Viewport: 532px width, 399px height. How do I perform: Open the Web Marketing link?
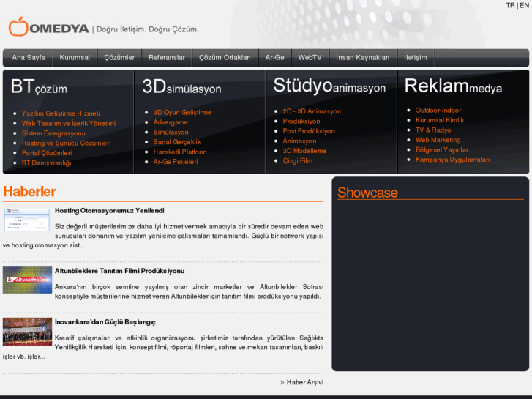click(438, 140)
